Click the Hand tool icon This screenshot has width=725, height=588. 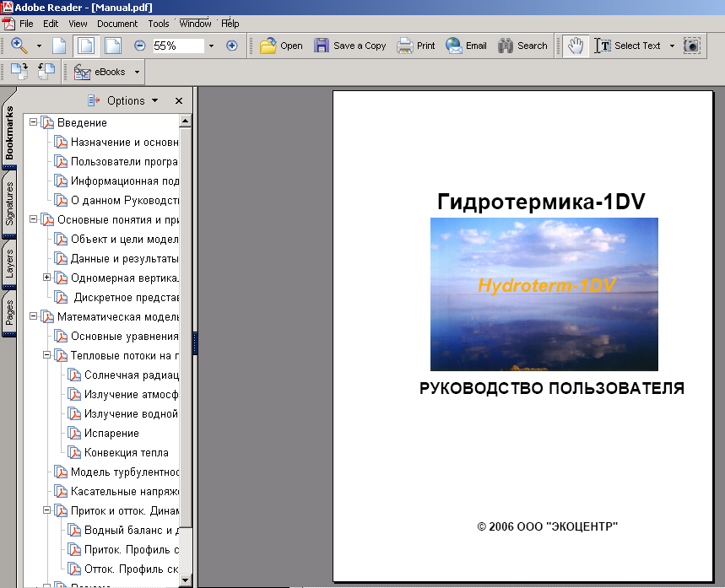[x=576, y=46]
